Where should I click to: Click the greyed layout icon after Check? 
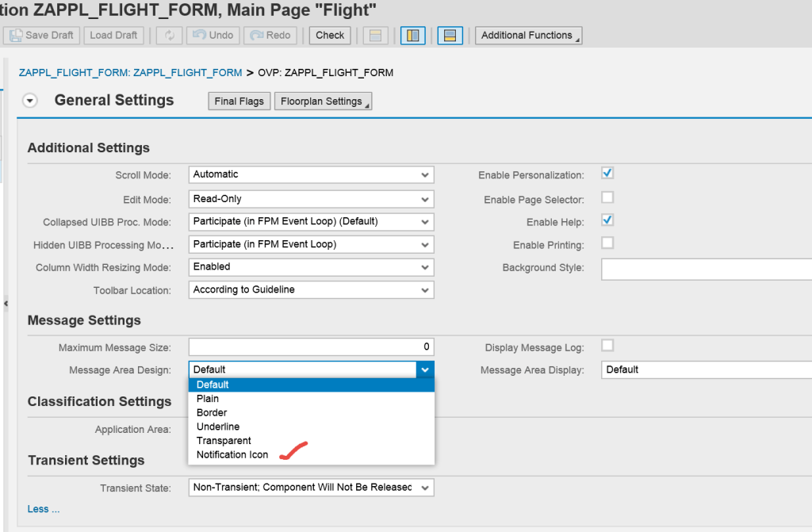coord(375,35)
